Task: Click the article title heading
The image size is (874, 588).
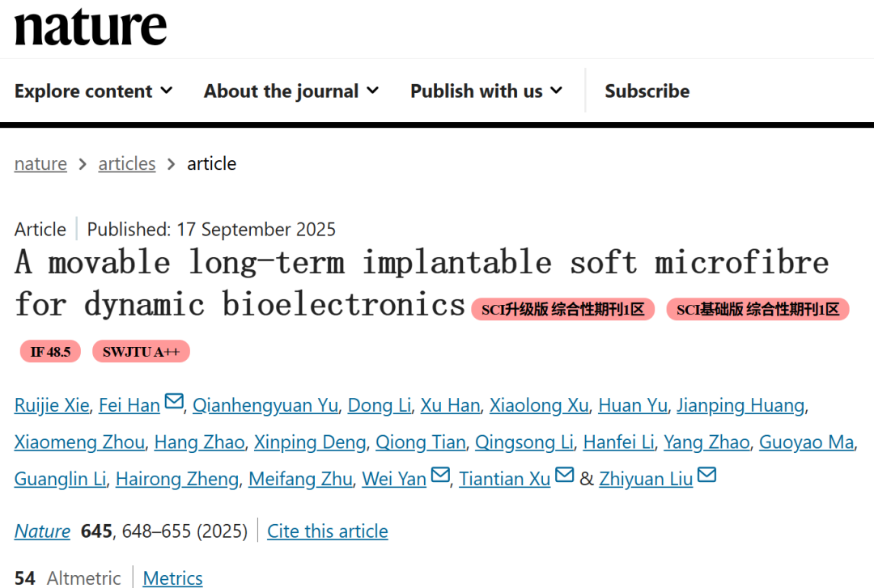Action: coord(421,263)
